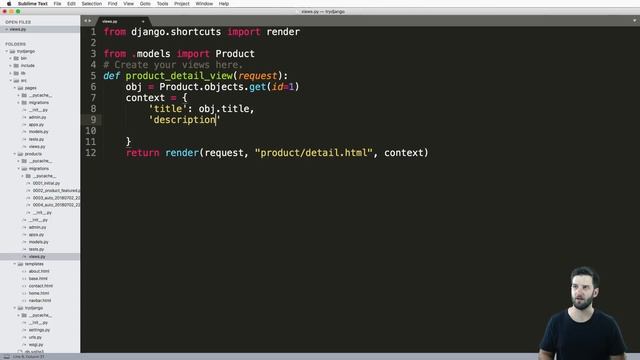Click the code icon beside contact.html
Viewport: 640px width, 360px height.
[x=24, y=286]
